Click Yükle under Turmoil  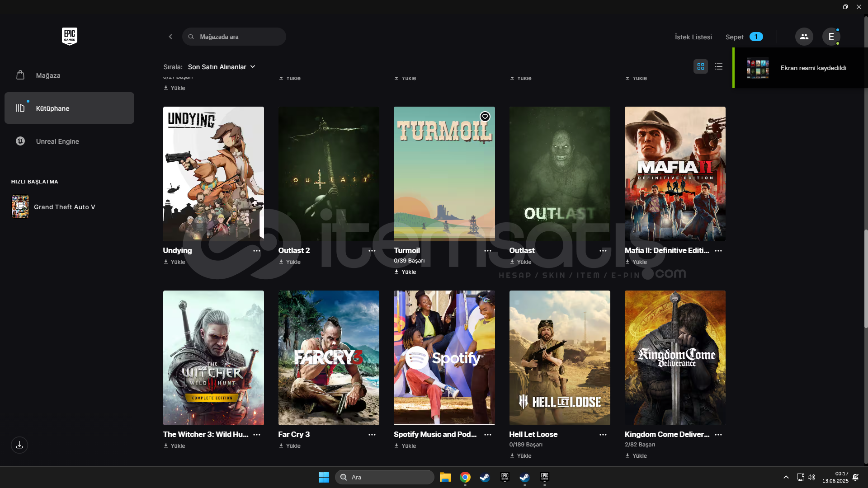pyautogui.click(x=405, y=272)
